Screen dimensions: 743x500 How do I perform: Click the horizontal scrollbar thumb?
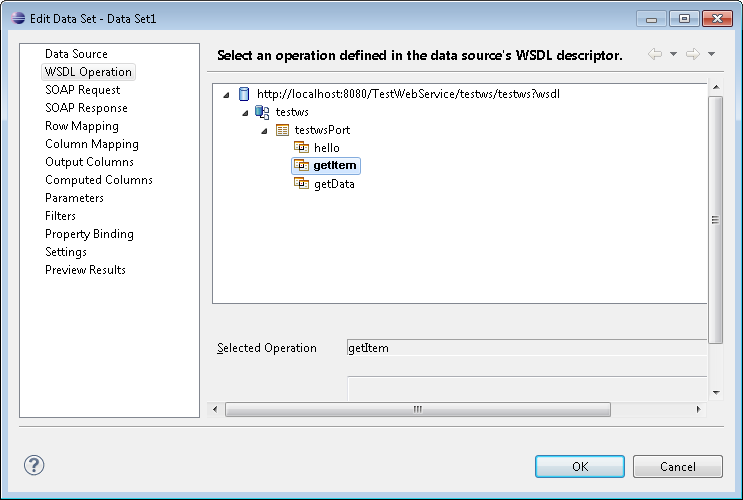coord(418,409)
